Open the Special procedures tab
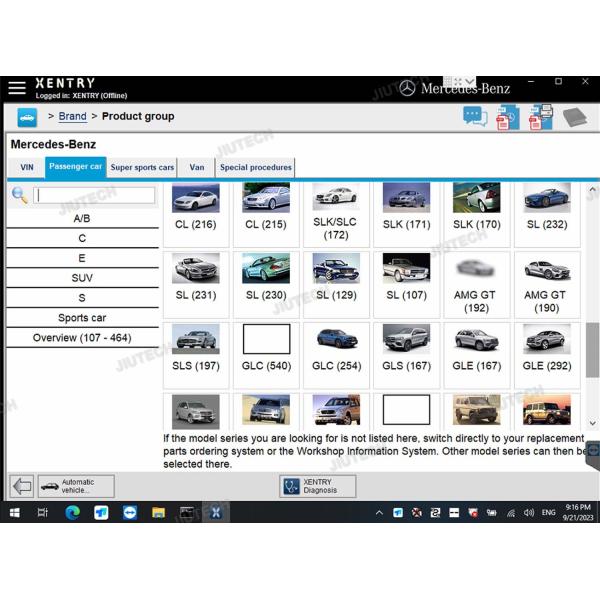600x600 pixels. (256, 167)
